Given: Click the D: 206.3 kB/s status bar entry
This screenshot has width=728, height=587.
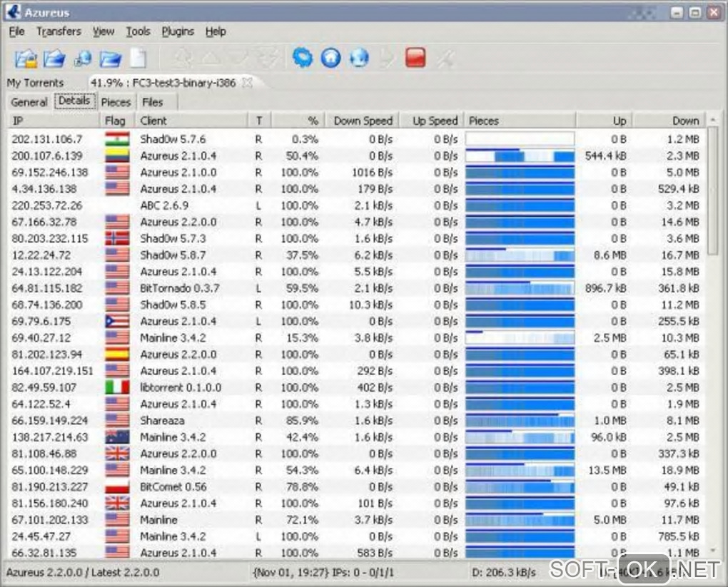Looking at the screenshot, I should pos(503,573).
